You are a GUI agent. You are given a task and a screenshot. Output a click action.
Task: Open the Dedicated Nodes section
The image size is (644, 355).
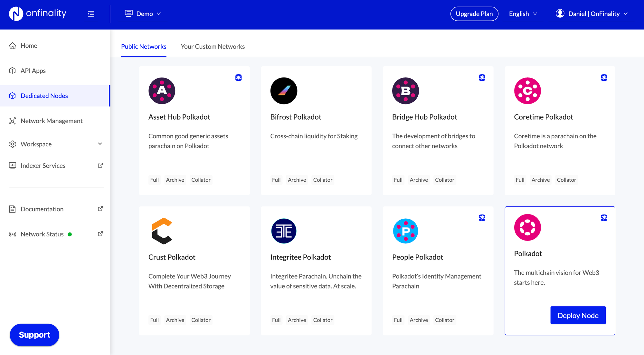coord(44,96)
